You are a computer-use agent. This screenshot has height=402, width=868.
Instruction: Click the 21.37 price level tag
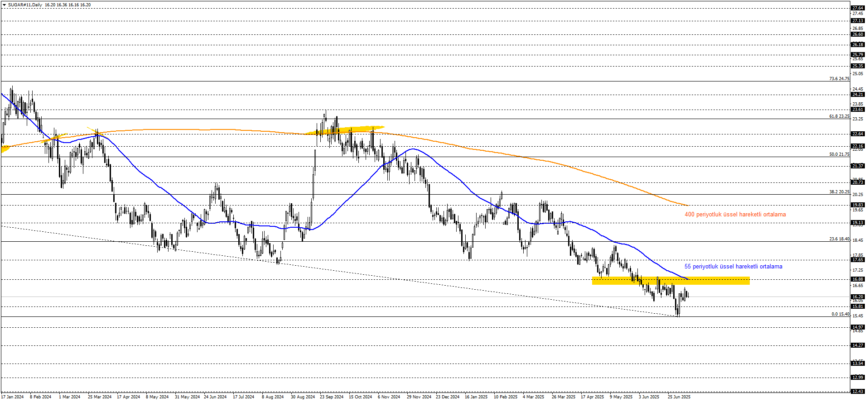click(x=858, y=166)
